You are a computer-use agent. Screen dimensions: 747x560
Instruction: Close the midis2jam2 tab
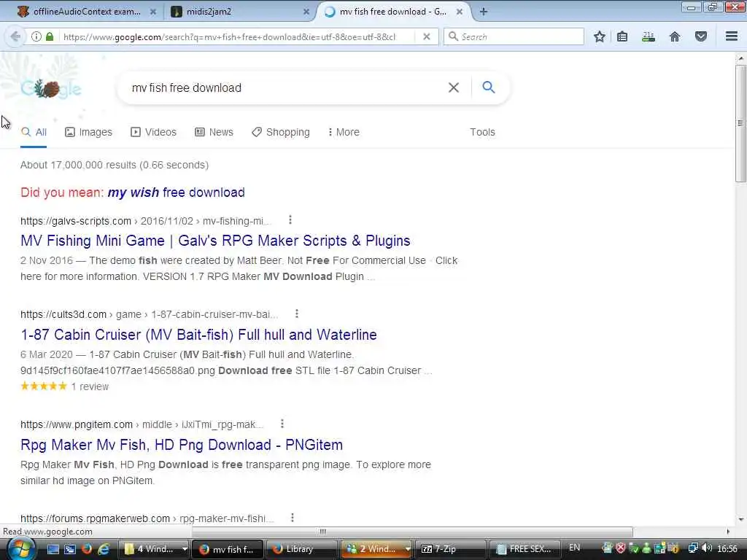[306, 12]
